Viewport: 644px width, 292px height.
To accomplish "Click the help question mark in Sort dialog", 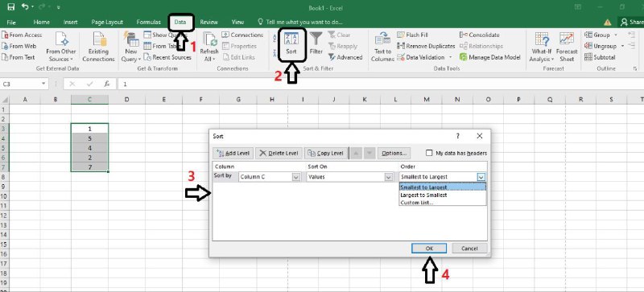I will 458,136.
